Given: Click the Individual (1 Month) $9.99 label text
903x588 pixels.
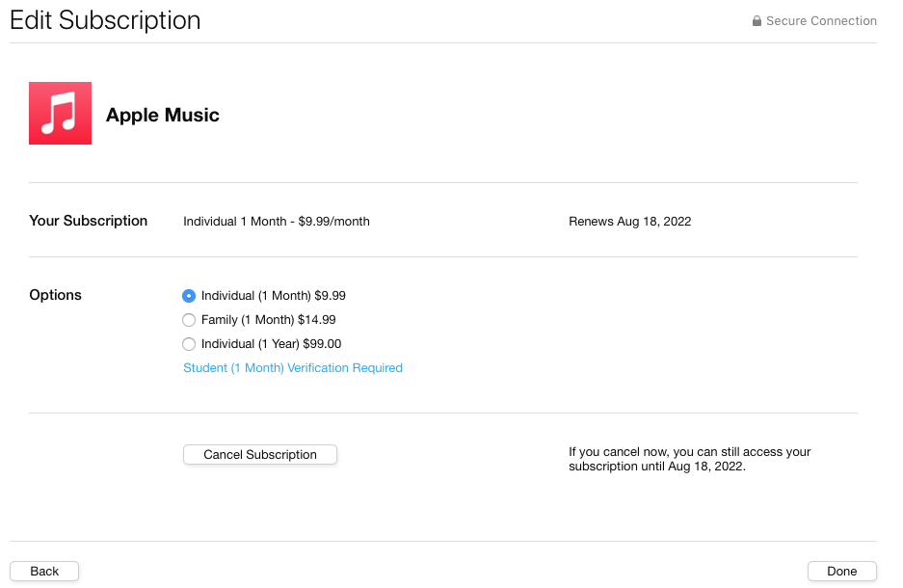Looking at the screenshot, I should (274, 296).
